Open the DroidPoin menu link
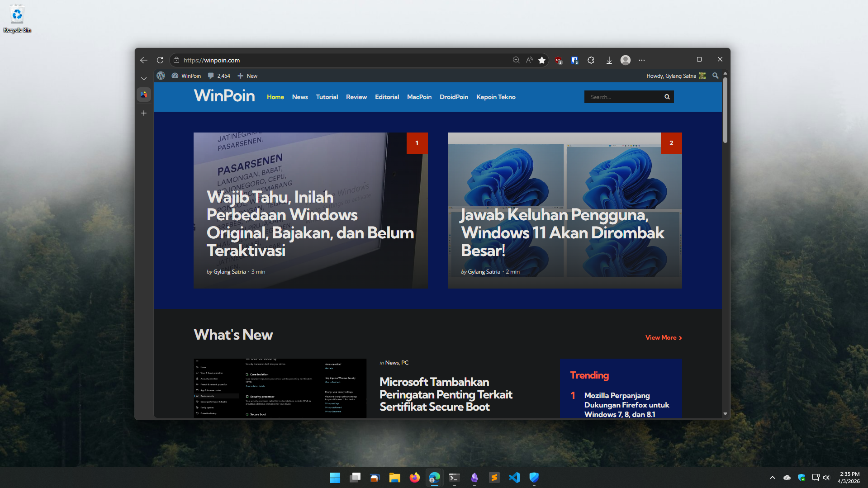Screen dimensions: 868x488 [454, 97]
